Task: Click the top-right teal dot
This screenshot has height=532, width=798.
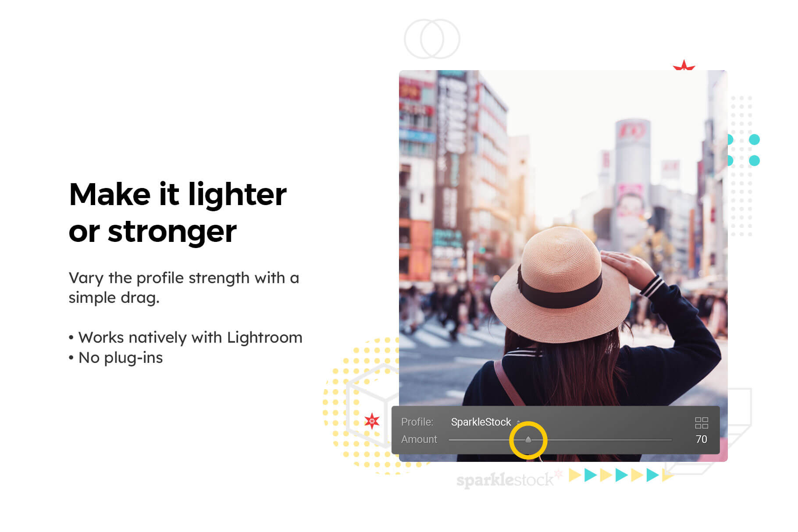Action: tap(754, 140)
